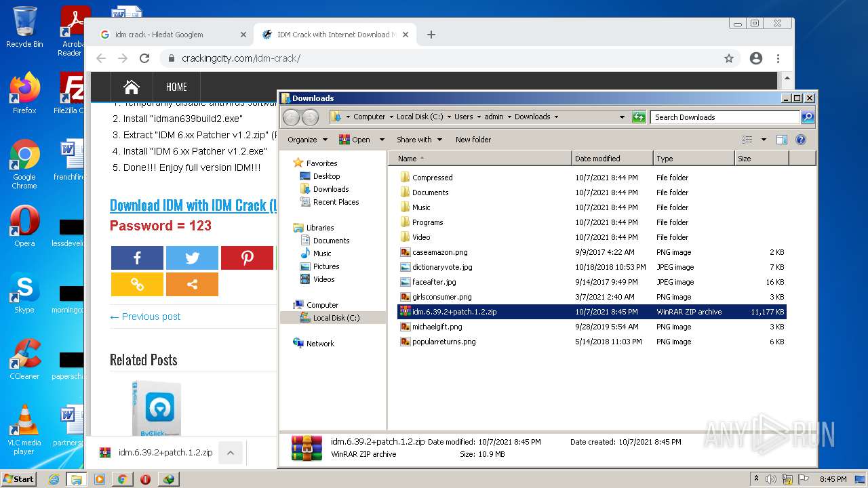Screen dimensions: 868x488
Task: Click orange share button
Action: pos(192,285)
